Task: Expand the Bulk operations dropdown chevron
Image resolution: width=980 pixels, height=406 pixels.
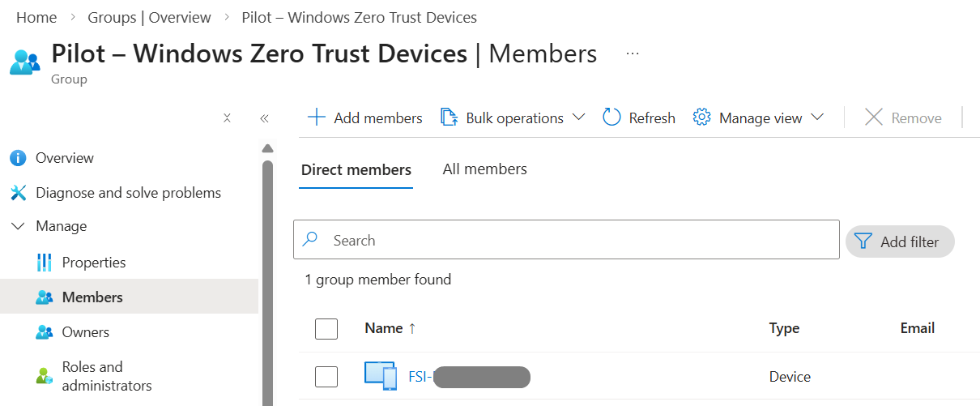Action: [x=578, y=118]
